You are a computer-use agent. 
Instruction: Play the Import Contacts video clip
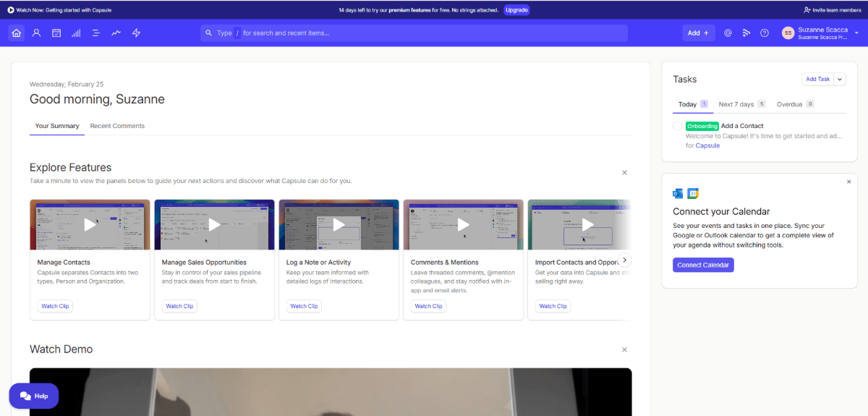(587, 224)
